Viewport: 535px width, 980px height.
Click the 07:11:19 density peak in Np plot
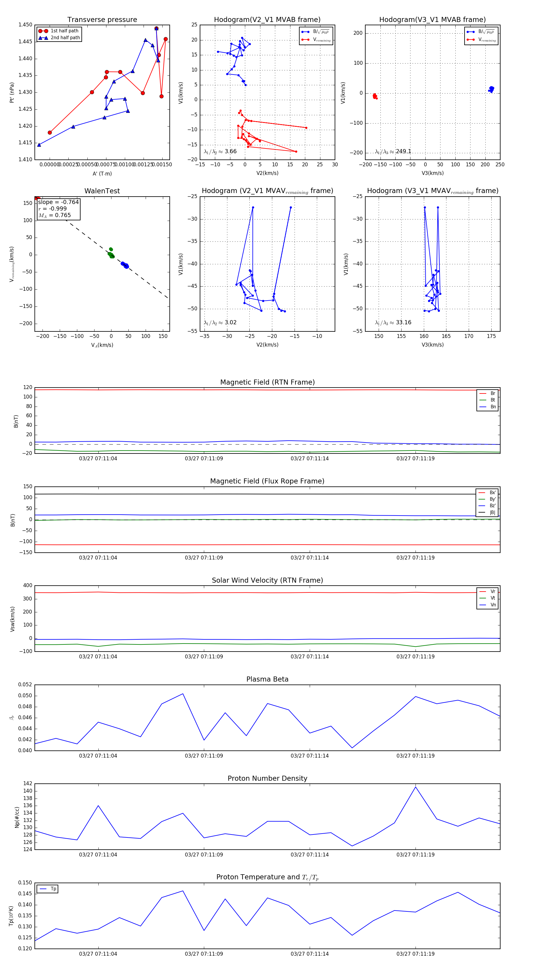[x=416, y=787]
